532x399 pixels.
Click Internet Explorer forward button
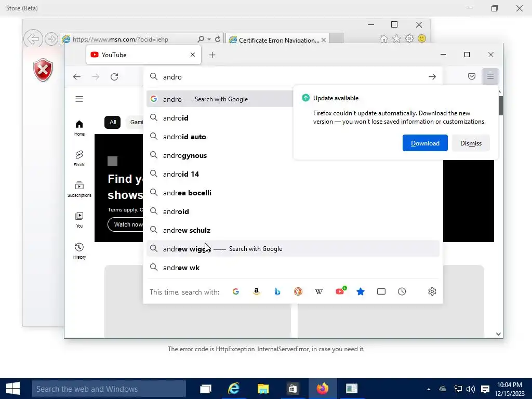[51, 39]
